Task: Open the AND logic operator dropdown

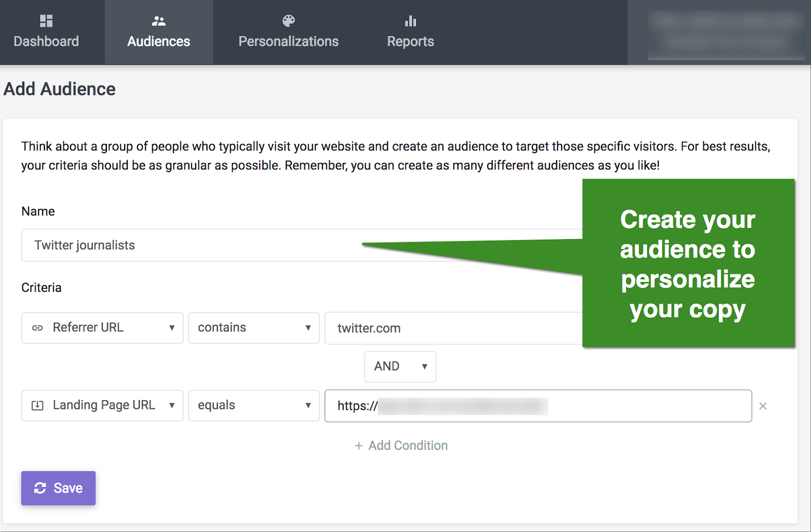Action: [x=400, y=366]
